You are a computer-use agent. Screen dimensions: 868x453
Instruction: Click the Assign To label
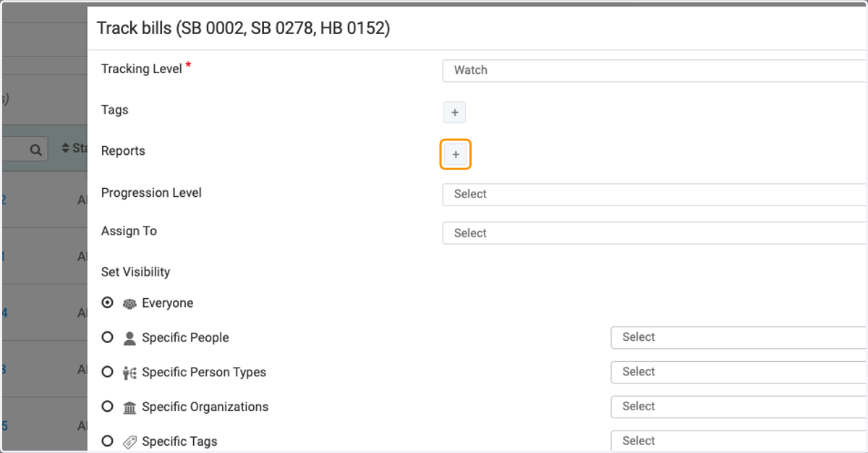(x=129, y=232)
